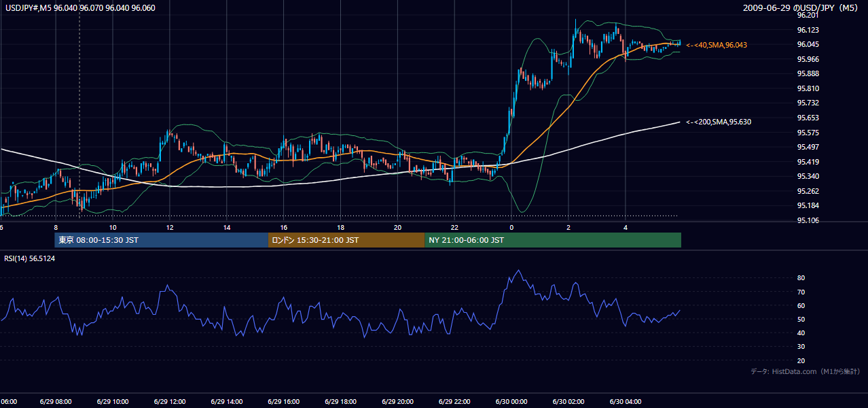Click the 6/30 00:00 bottom time label
Viewport: 868px width, 408px height.
tap(511, 402)
